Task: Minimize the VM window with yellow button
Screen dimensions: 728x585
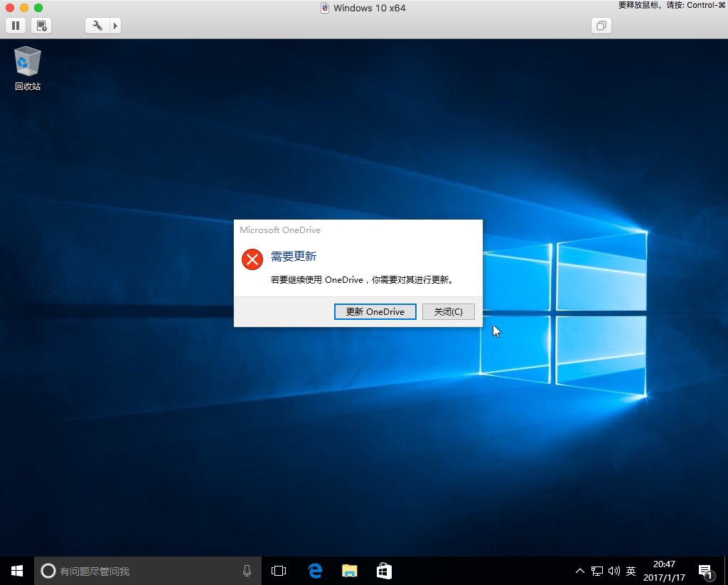Action: pos(24,7)
